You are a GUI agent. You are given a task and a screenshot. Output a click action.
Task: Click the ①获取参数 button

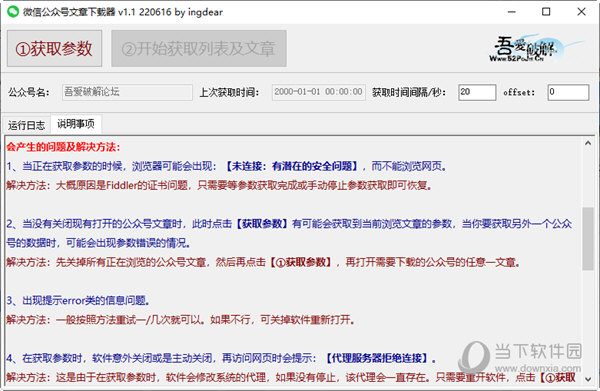54,49
